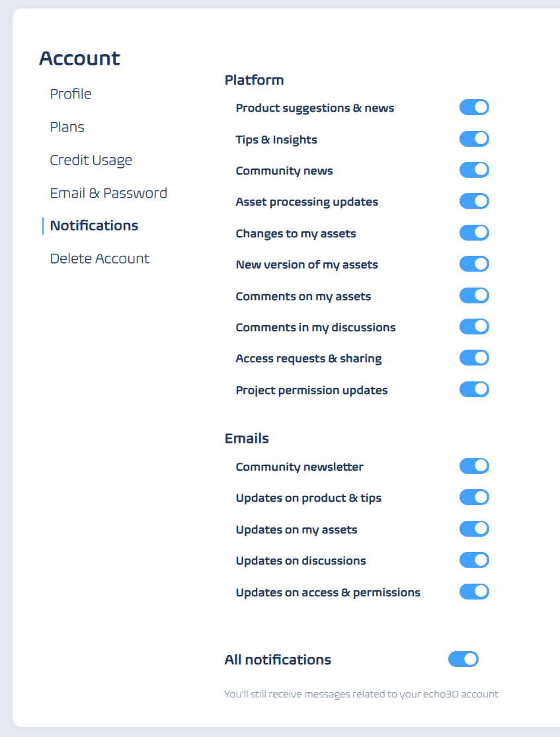Screen dimensions: 560x737
Task: Open Delete Account page
Action: pyautogui.click(x=100, y=258)
